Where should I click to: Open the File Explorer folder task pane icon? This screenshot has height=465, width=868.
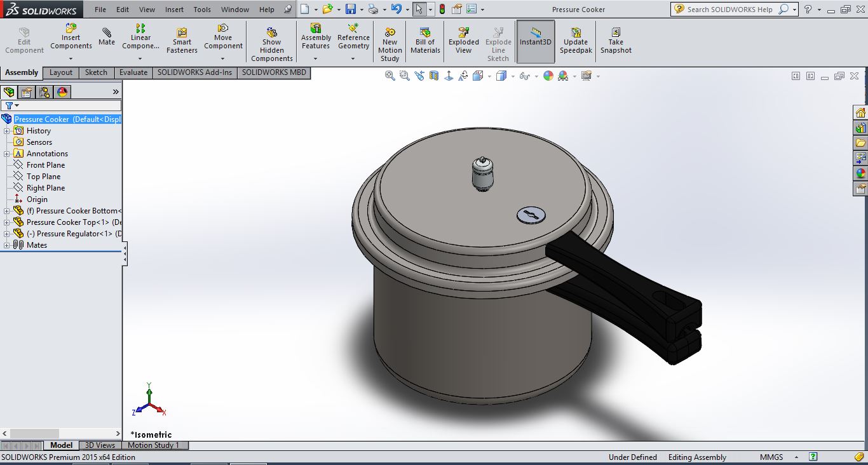pyautogui.click(x=860, y=143)
